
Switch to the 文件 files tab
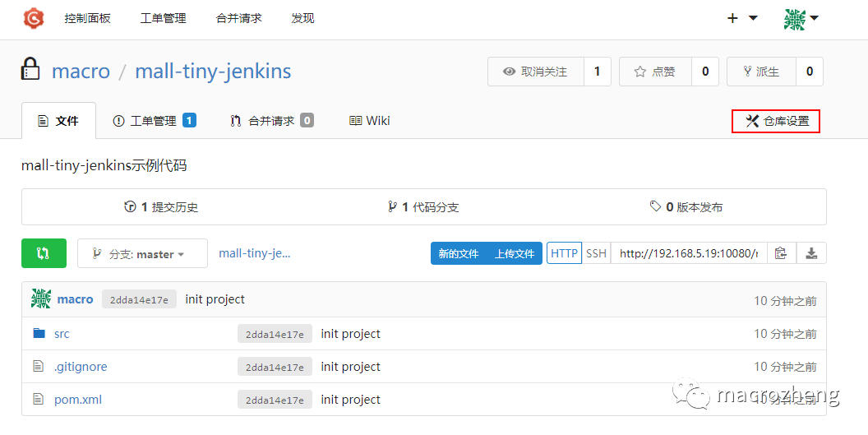(58, 121)
